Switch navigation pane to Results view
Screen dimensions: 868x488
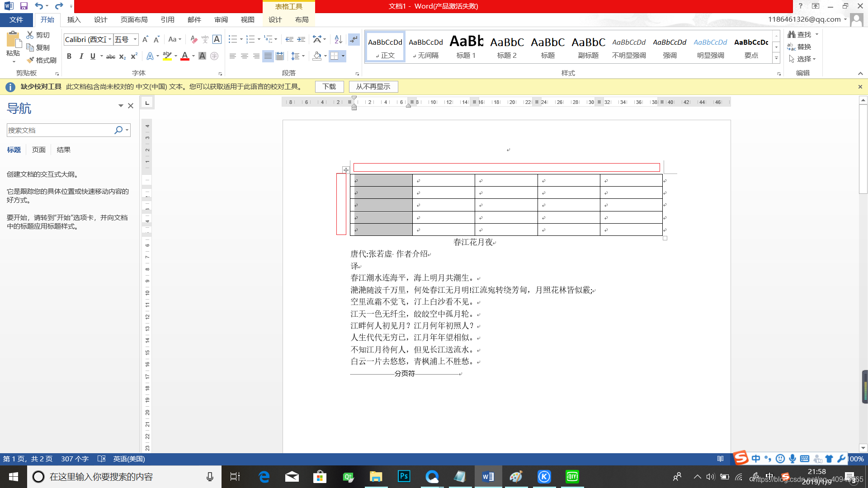[x=63, y=150]
